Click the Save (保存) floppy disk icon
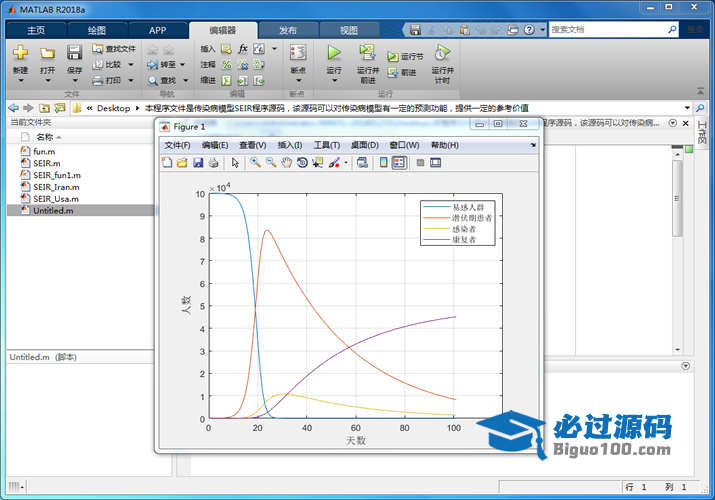The height and width of the screenshot is (500, 715). click(x=74, y=53)
